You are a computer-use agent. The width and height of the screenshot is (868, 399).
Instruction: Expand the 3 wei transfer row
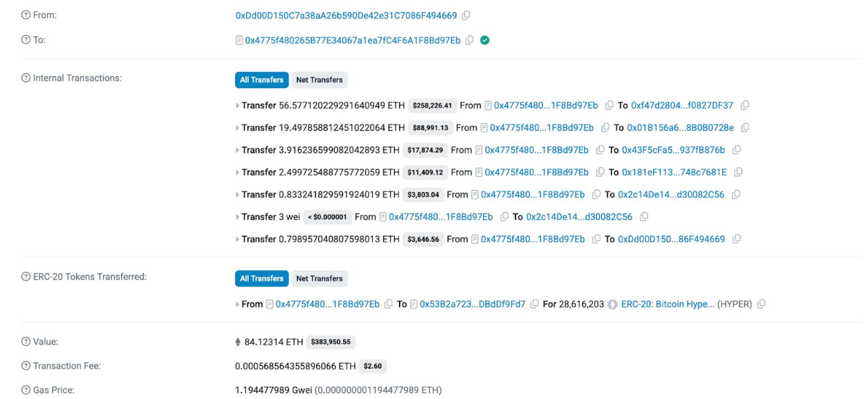(237, 217)
